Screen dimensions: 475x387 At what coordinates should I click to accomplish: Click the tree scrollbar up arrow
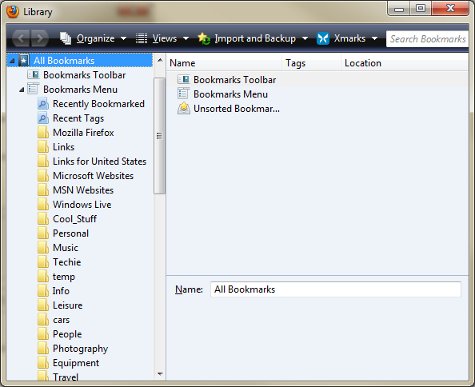(x=160, y=60)
